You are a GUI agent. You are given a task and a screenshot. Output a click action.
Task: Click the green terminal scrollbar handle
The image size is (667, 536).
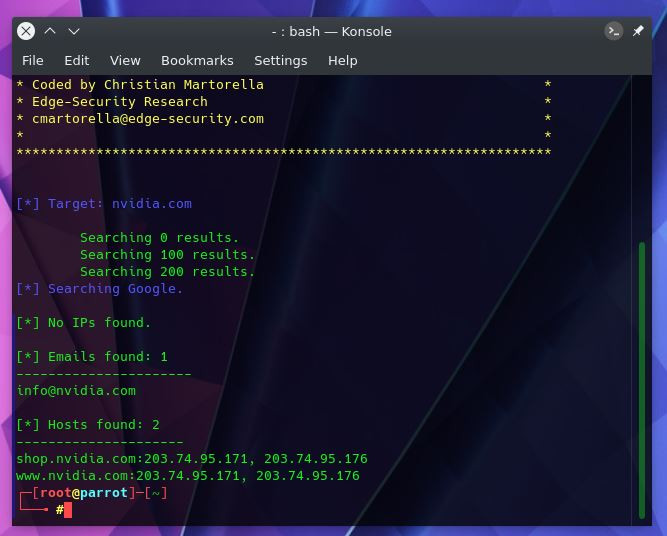coord(642,380)
